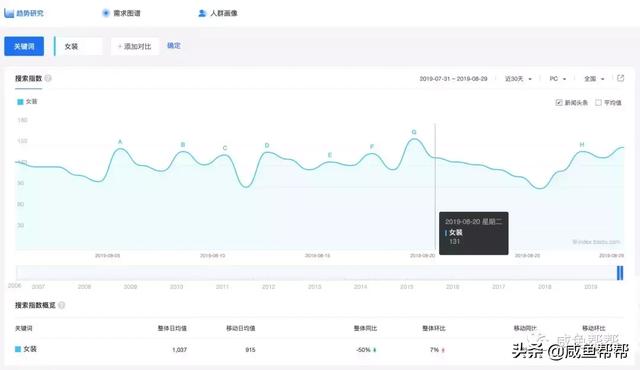Image resolution: width=640 pixels, height=370 pixels.
Task: Switch to the 需求图谱 tab
Action: [x=121, y=13]
